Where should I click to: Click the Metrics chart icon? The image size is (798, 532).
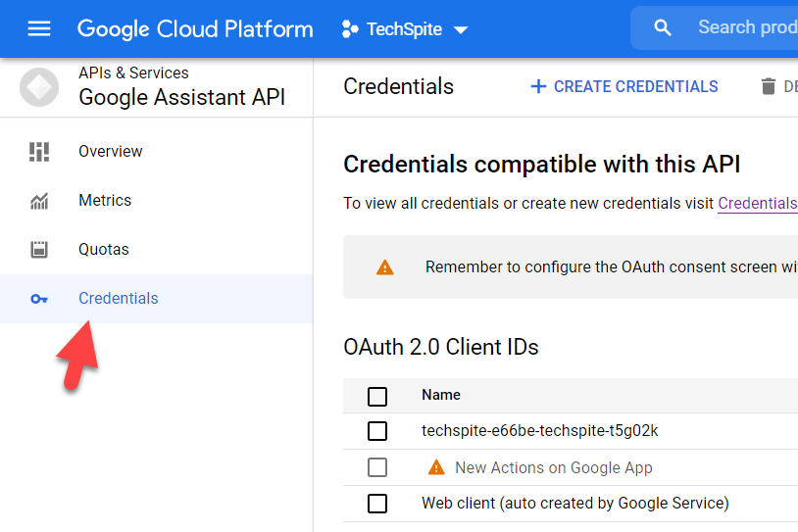click(39, 201)
